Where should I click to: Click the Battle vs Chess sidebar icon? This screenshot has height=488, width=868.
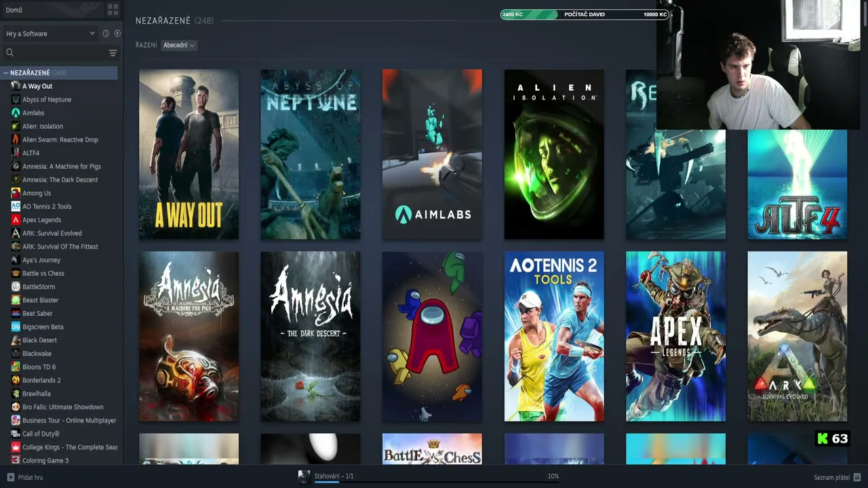pyautogui.click(x=16, y=273)
